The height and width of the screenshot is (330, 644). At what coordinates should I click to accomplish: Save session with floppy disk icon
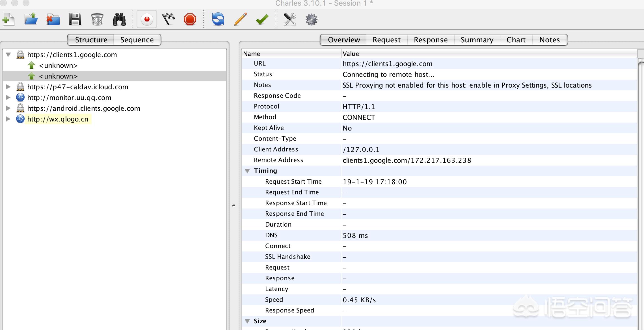pos(75,19)
